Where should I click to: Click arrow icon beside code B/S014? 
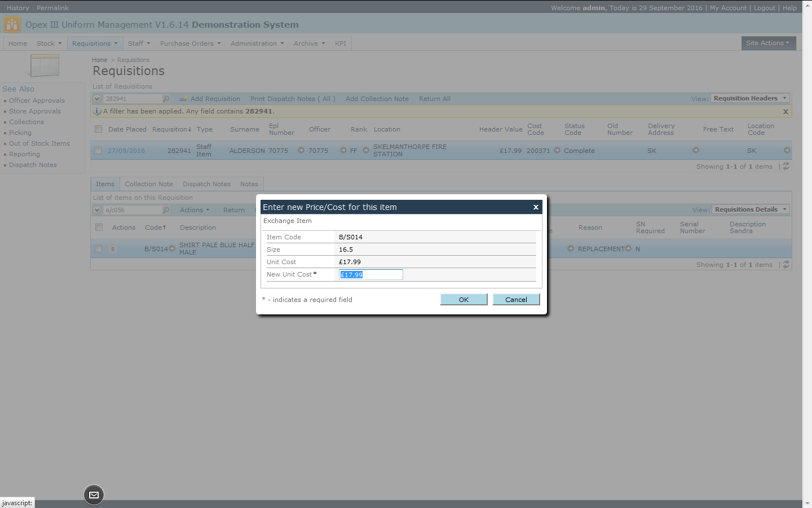pyautogui.click(x=172, y=248)
